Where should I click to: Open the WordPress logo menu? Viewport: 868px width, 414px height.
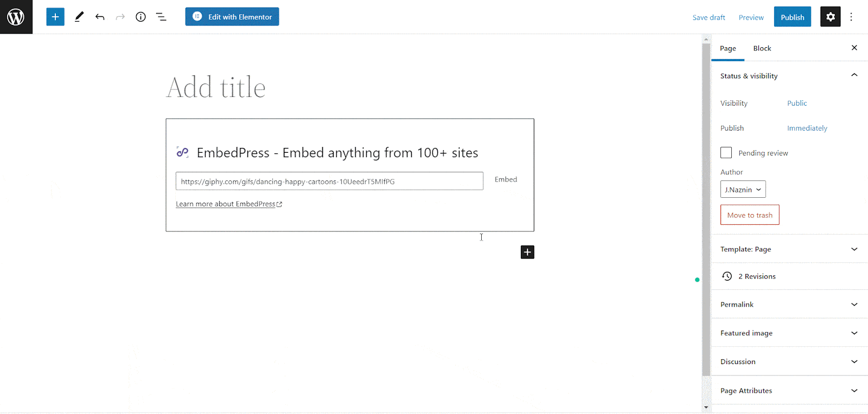(x=16, y=17)
